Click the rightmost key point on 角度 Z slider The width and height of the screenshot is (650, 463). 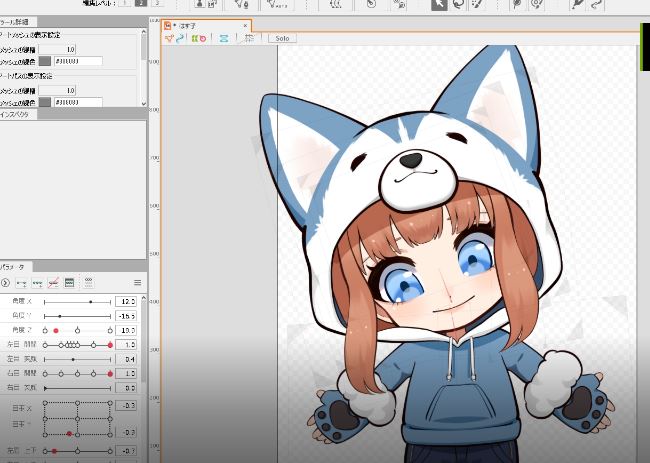pos(110,330)
